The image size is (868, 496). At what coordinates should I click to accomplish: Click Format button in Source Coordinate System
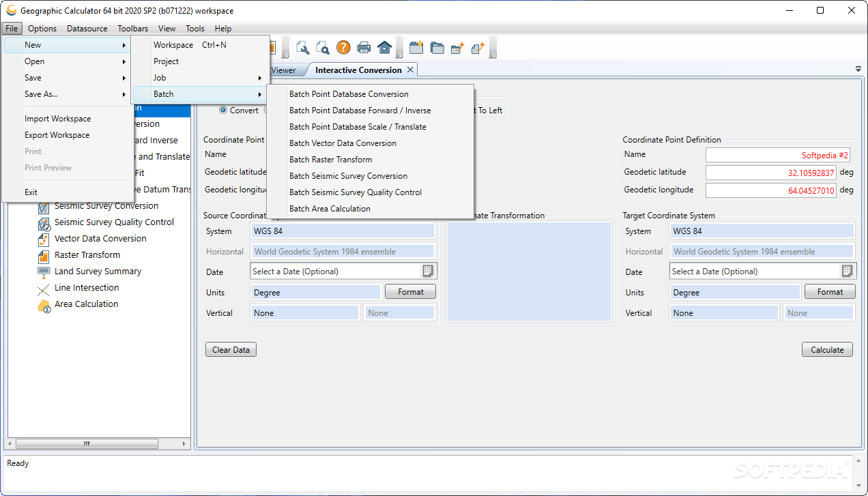[411, 292]
